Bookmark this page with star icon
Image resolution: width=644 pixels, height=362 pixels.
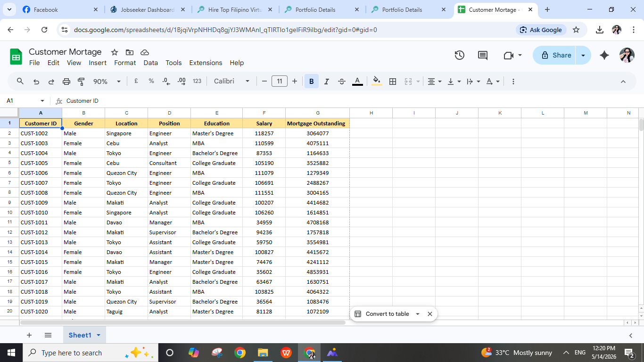(x=576, y=30)
